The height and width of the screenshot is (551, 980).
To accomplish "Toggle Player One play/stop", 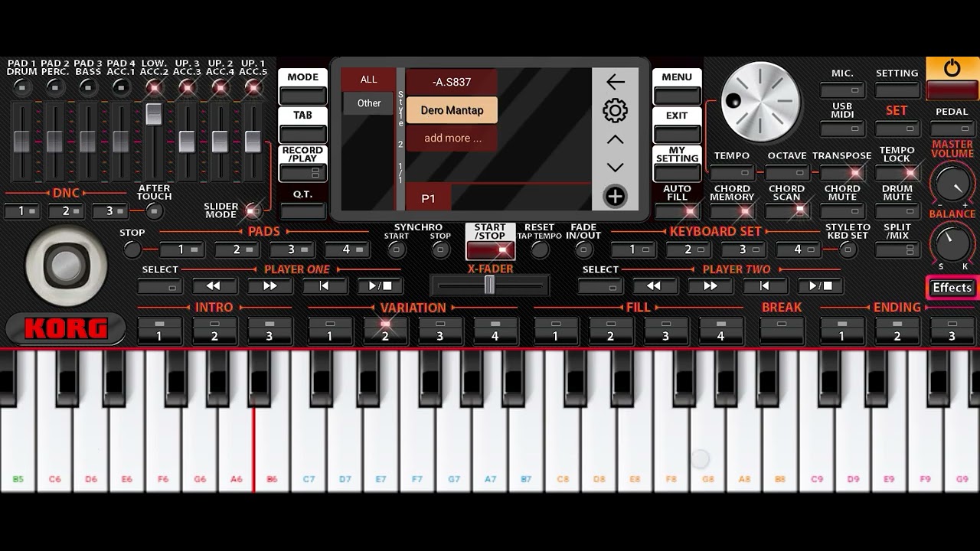I will point(380,286).
